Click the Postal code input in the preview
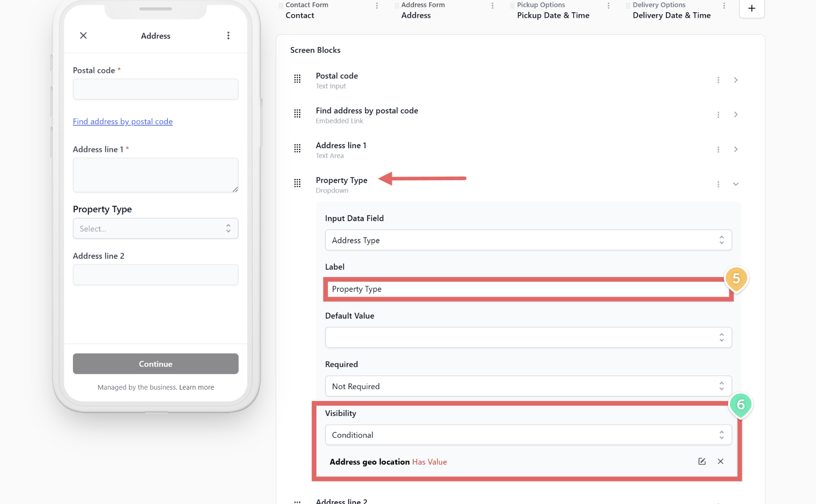 [x=156, y=89]
